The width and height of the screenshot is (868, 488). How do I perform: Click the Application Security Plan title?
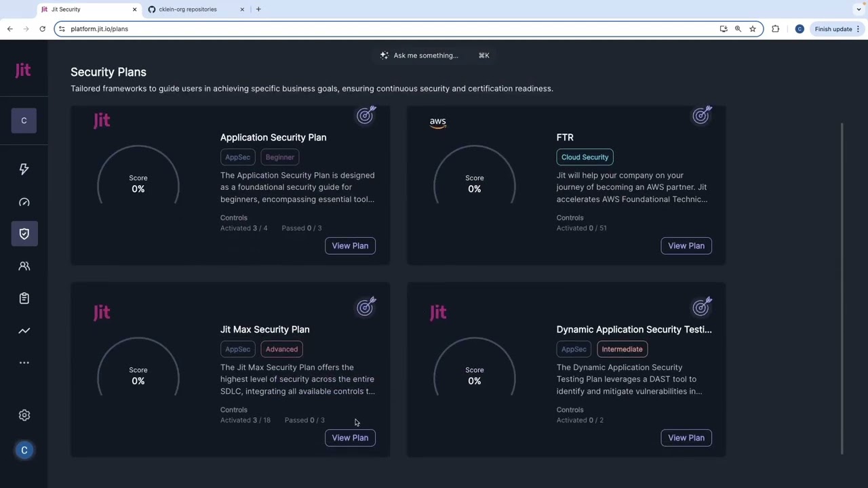tap(273, 138)
